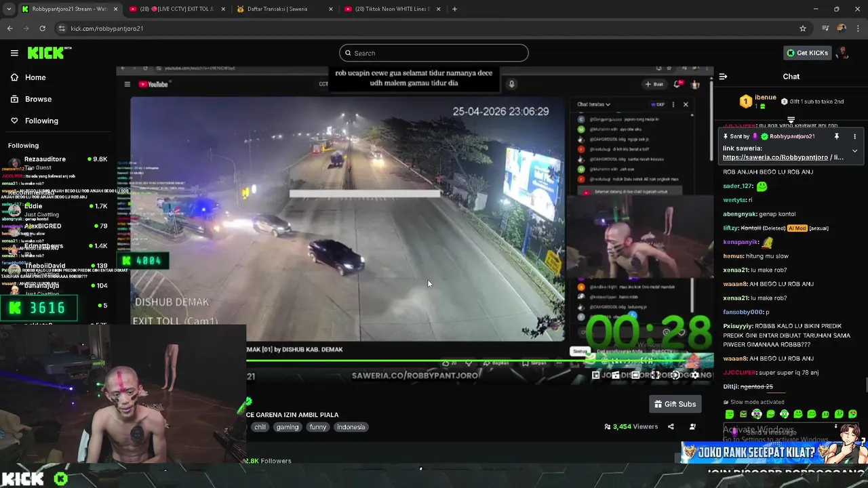Click the profile avatar beside Get KICKs
The width and height of the screenshot is (868, 488).
click(x=842, y=53)
